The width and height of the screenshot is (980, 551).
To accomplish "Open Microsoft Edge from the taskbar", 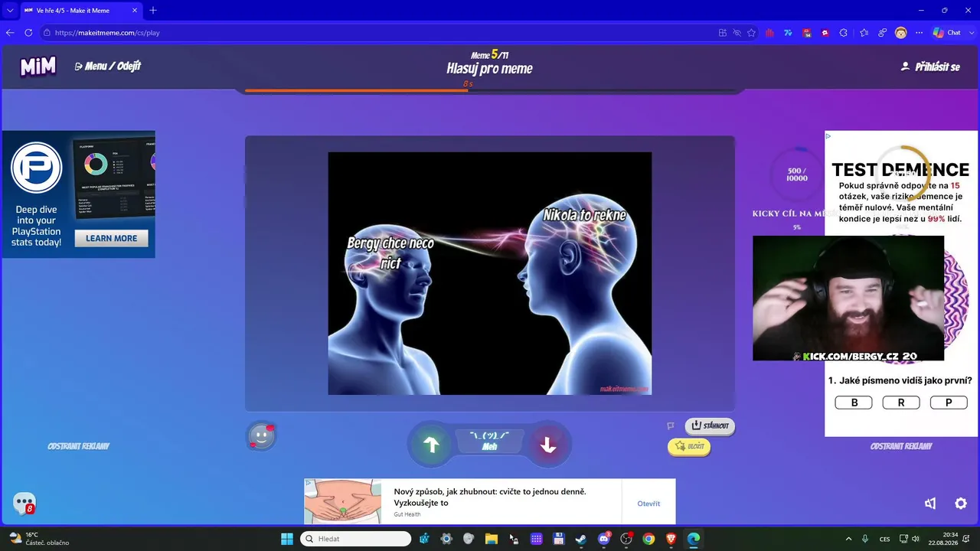I will [693, 539].
